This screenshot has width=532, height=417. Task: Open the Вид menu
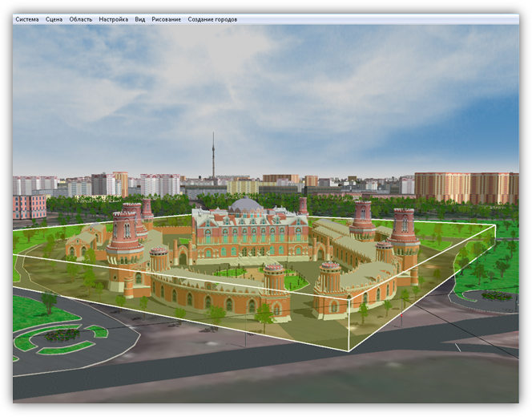tap(140, 19)
